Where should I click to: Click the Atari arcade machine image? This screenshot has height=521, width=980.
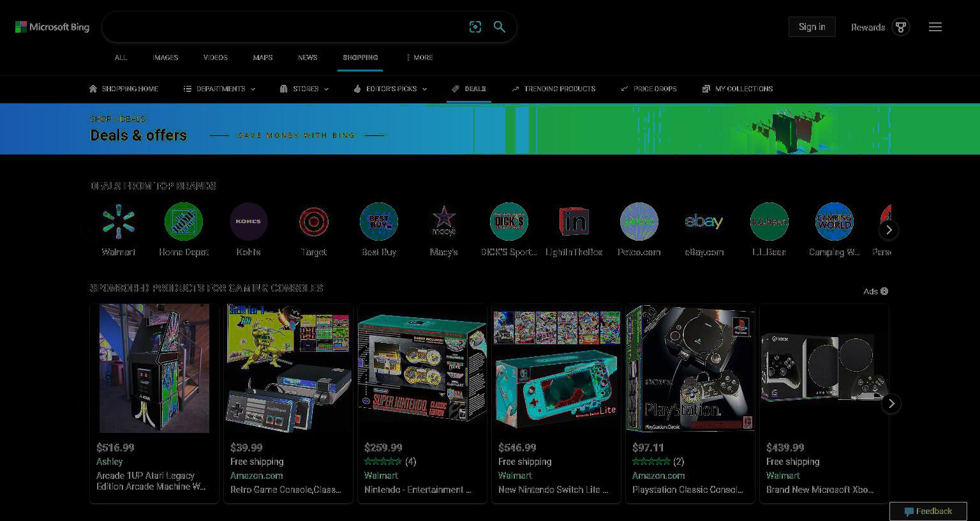pos(154,368)
